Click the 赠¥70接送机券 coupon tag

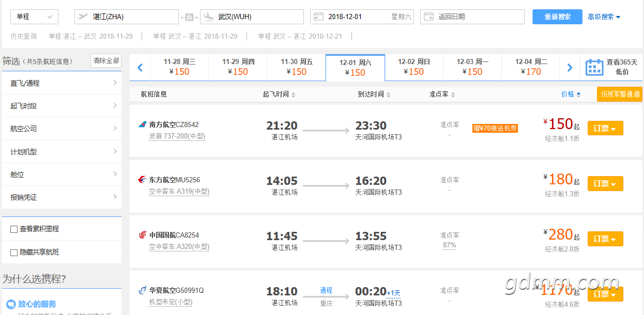pyautogui.click(x=495, y=128)
